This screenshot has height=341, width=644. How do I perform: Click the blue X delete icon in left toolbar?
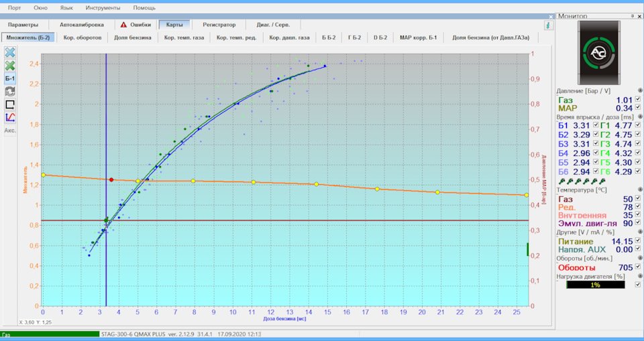pos(10,52)
